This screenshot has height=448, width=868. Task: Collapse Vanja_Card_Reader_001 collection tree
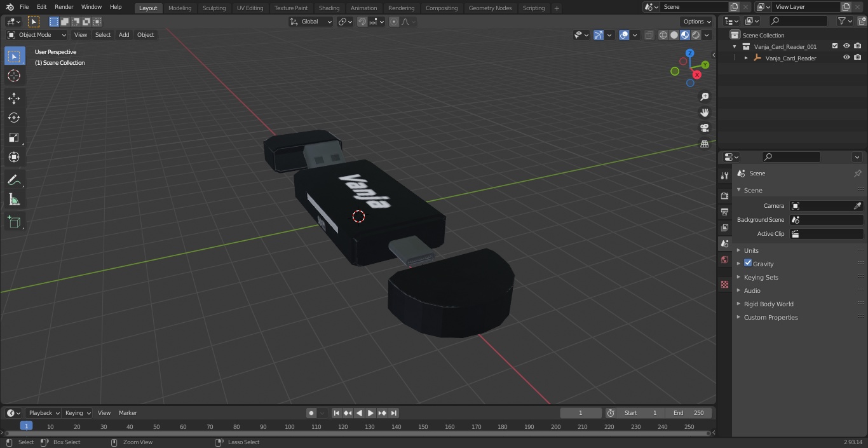click(x=735, y=46)
